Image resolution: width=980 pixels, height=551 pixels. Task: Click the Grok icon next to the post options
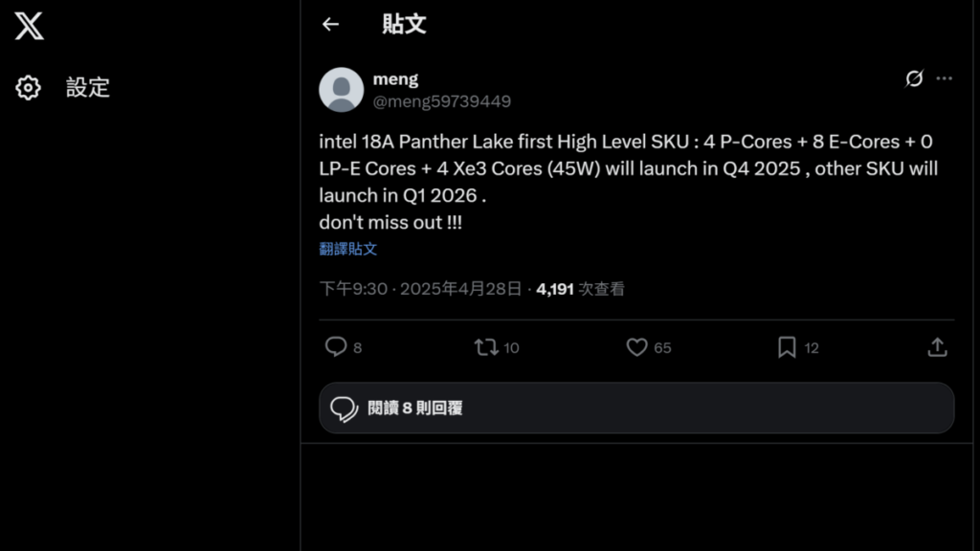click(x=914, y=78)
